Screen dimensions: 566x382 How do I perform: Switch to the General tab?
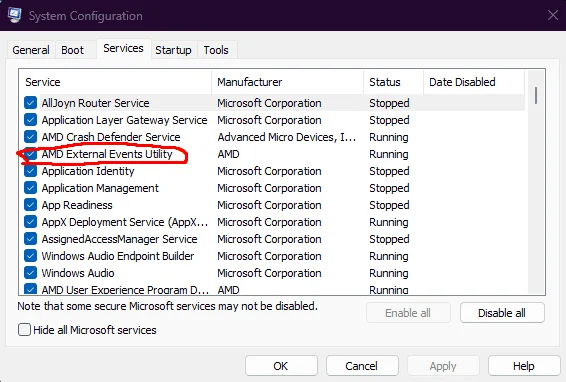[x=31, y=50]
